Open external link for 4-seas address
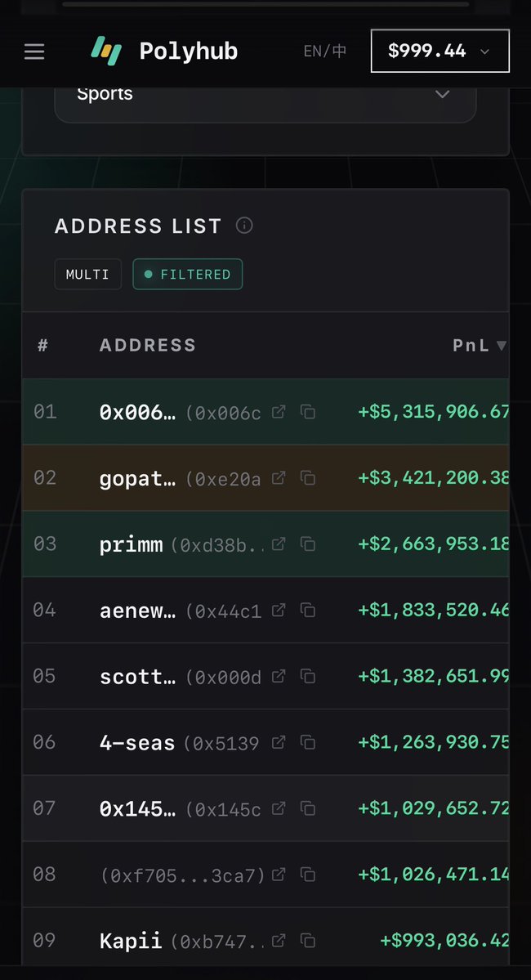This screenshot has height=980, width=531. click(x=279, y=742)
